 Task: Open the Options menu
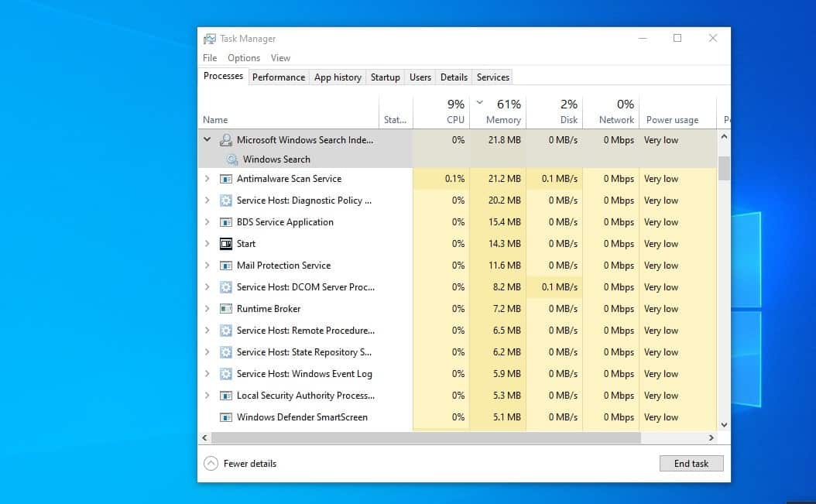(244, 58)
